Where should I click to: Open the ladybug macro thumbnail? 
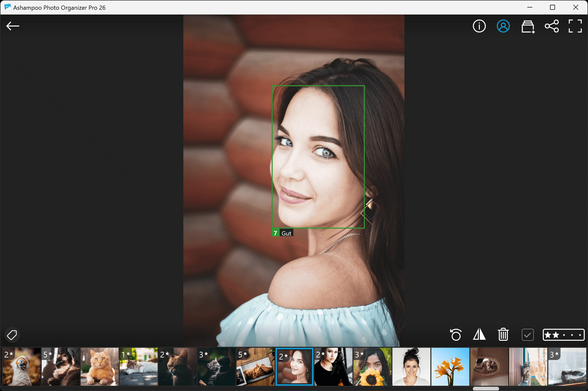[21, 367]
